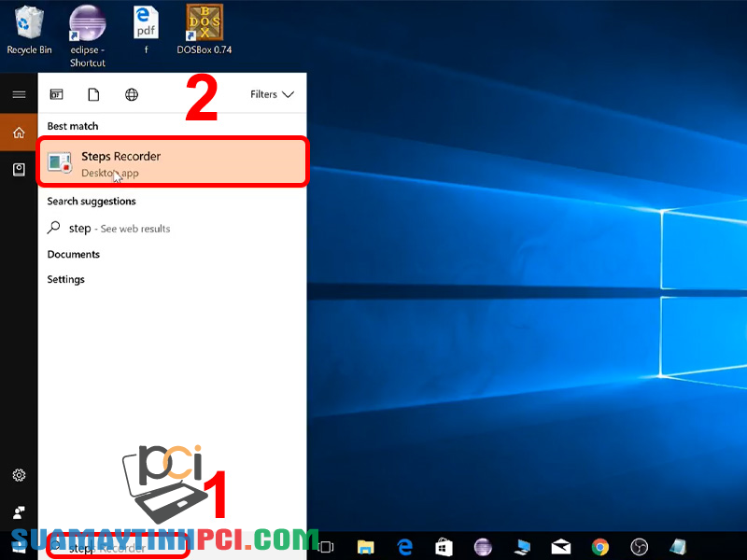Image resolution: width=747 pixels, height=560 pixels.
Task: Open Microsoft Store from the taskbar
Action: (444, 547)
